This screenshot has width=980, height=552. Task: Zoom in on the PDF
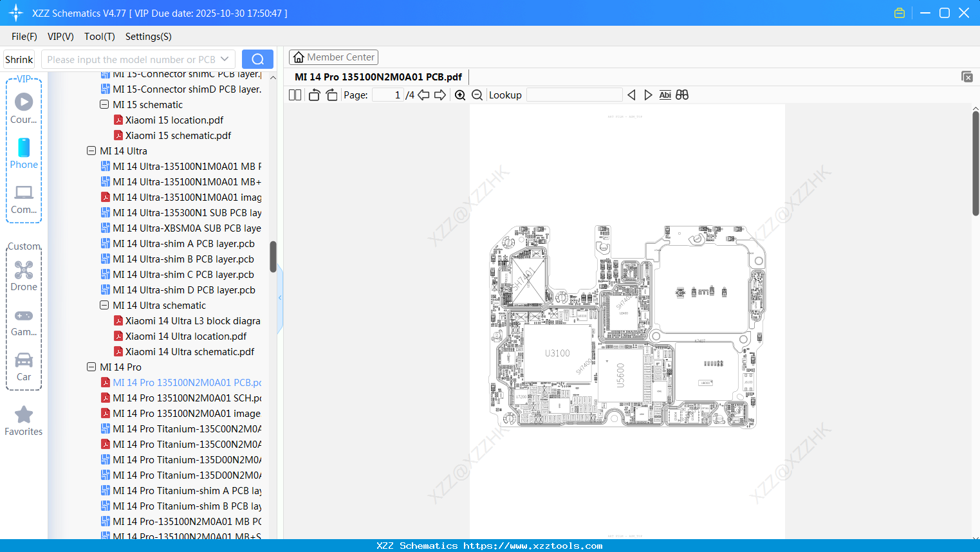tap(460, 95)
